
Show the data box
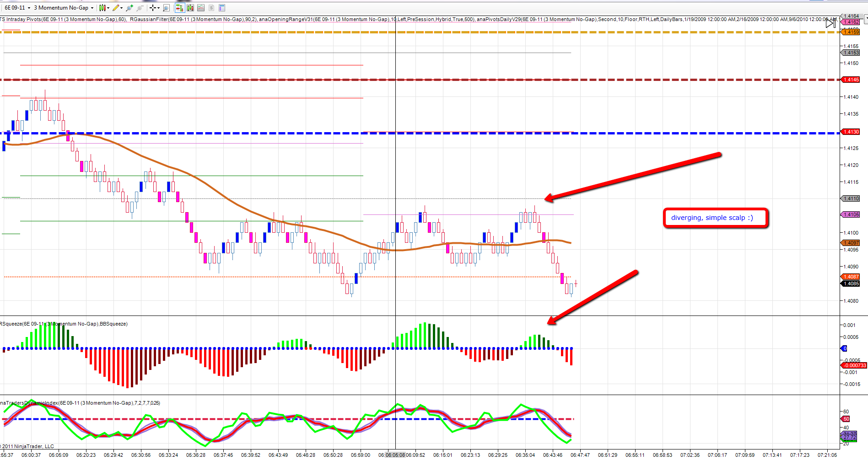tap(166, 8)
